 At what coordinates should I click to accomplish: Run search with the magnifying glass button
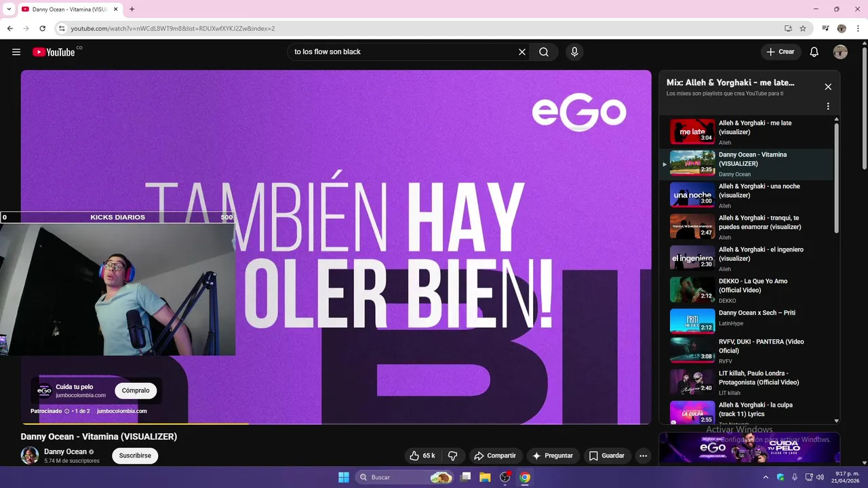click(544, 52)
